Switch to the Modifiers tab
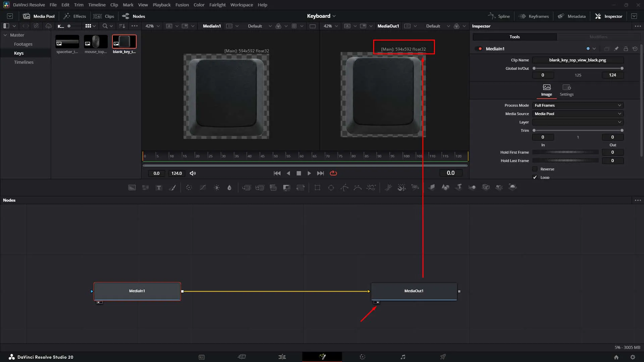This screenshot has width=644, height=362. (x=598, y=37)
